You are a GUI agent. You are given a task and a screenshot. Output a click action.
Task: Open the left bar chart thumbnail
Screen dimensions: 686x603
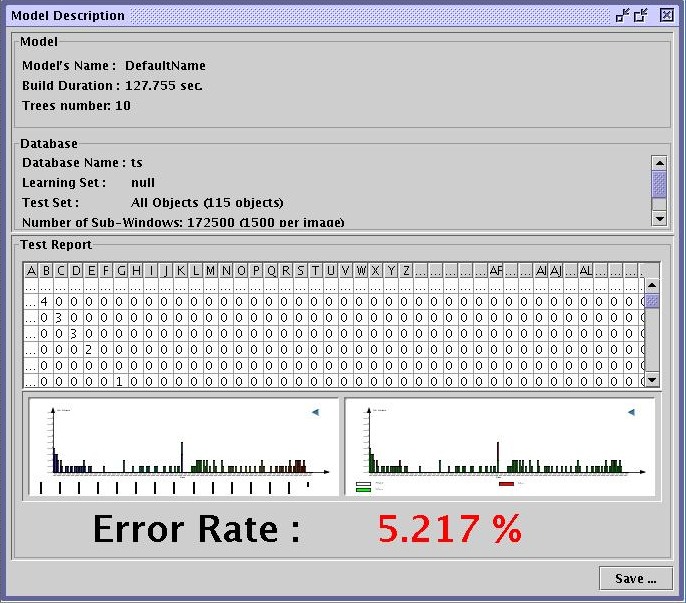(183, 446)
